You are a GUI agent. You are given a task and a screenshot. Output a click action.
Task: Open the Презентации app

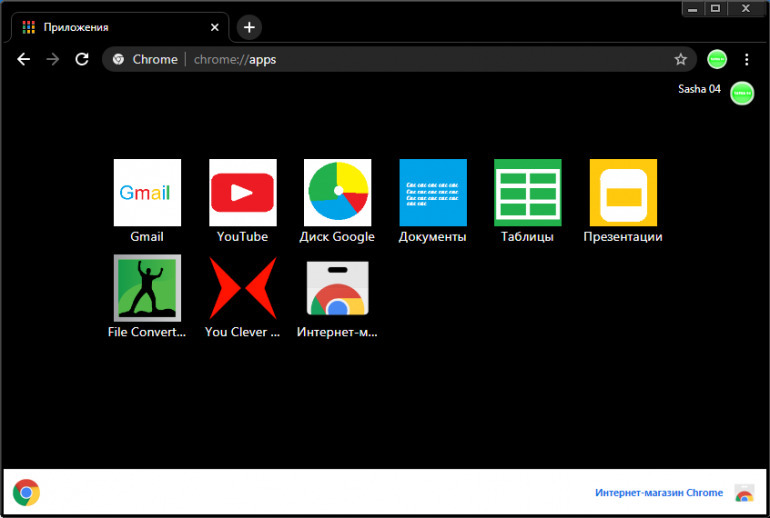tap(622, 193)
